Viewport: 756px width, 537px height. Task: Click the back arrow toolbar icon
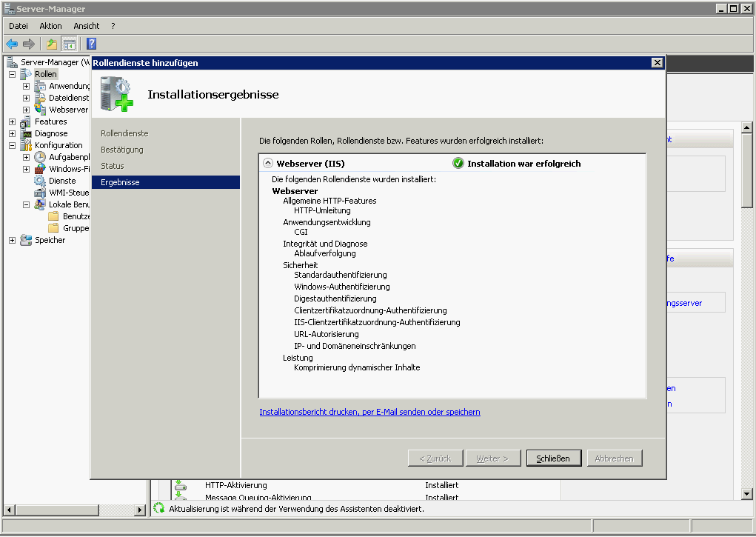click(12, 44)
